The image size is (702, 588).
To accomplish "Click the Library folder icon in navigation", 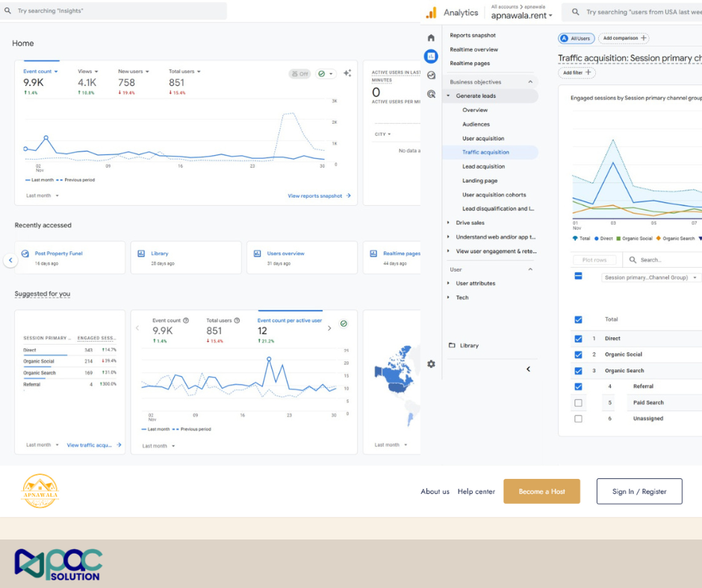I will 452,345.
